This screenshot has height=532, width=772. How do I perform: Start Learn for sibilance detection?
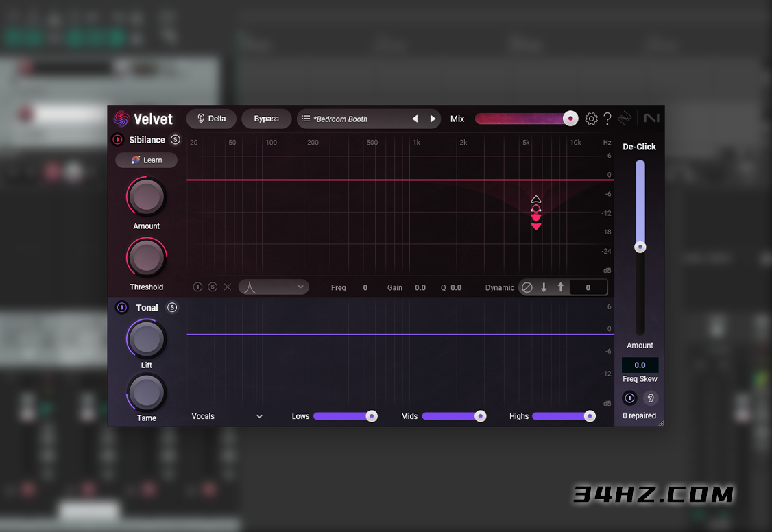point(146,160)
